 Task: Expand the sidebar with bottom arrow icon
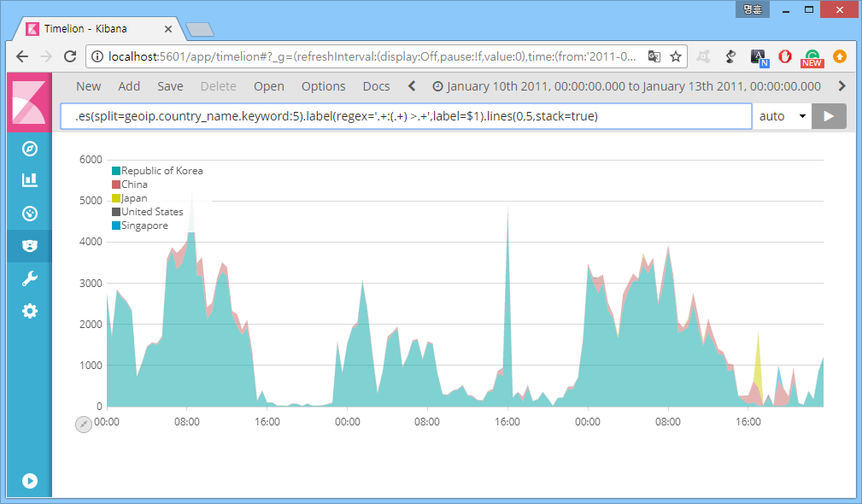30,481
